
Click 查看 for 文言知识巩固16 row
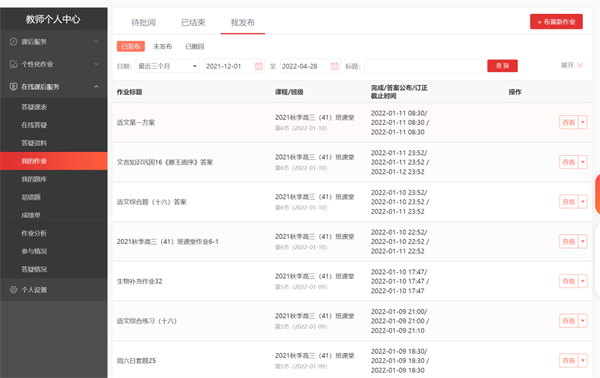[569, 162]
